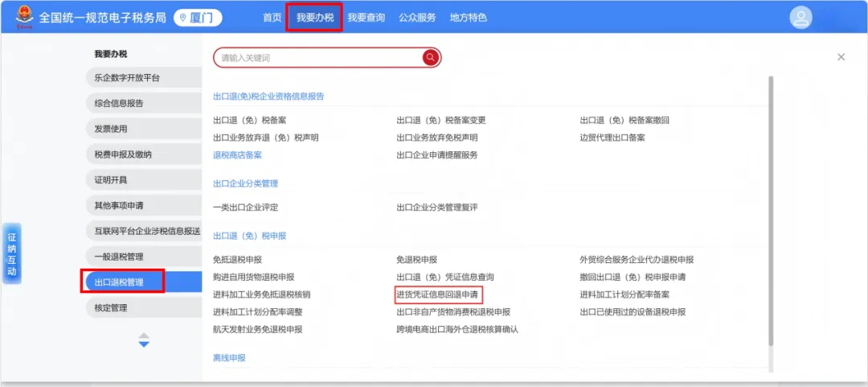Open the 公众服务 top menu
868x387 pixels.
[417, 18]
